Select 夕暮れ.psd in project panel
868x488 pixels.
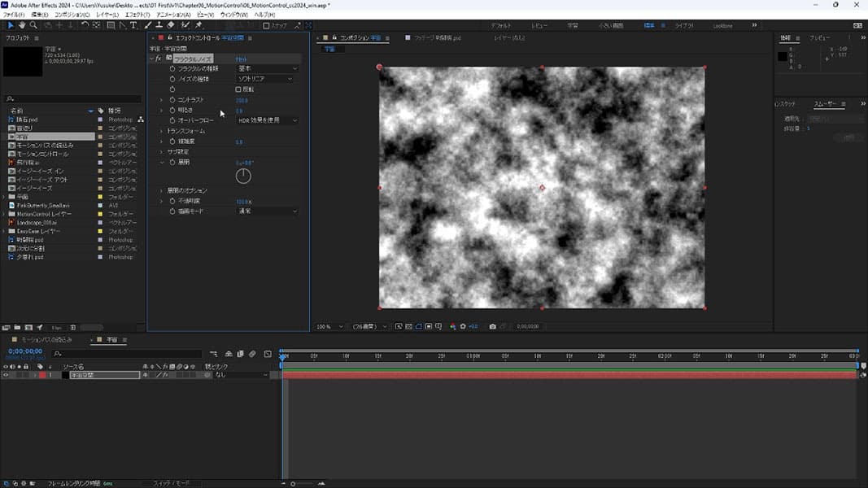pyautogui.click(x=29, y=257)
